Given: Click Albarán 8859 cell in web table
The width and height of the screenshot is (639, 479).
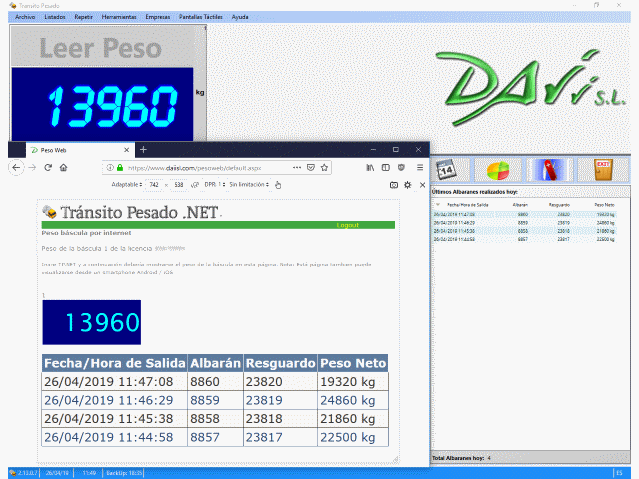Looking at the screenshot, I should (215, 400).
